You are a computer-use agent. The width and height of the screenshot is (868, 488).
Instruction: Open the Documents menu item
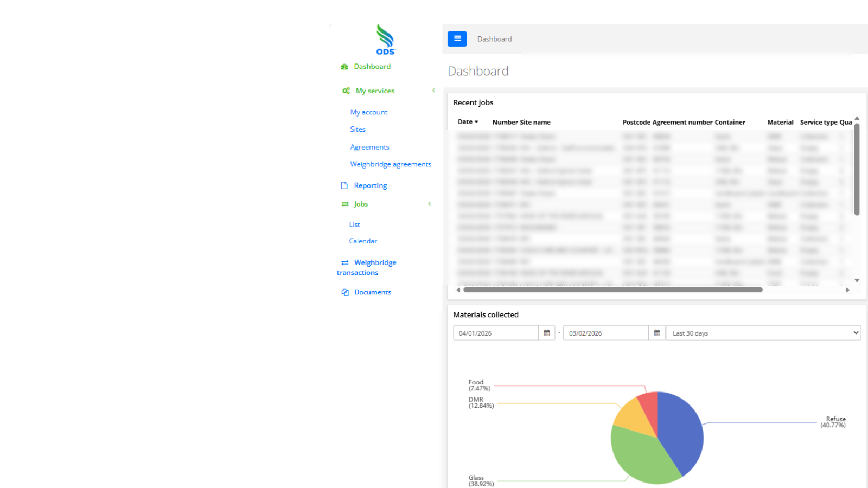(x=373, y=292)
